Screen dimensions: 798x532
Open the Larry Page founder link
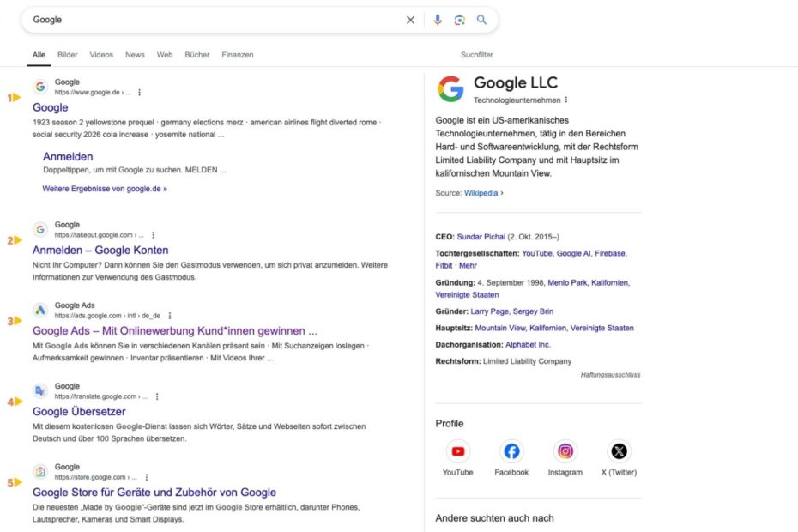point(490,311)
